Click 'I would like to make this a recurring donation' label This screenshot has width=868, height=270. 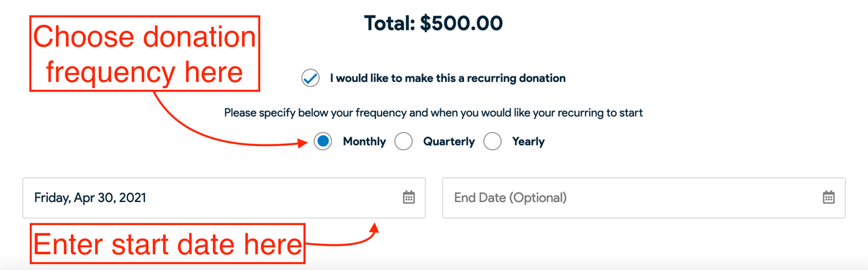pyautogui.click(x=448, y=78)
